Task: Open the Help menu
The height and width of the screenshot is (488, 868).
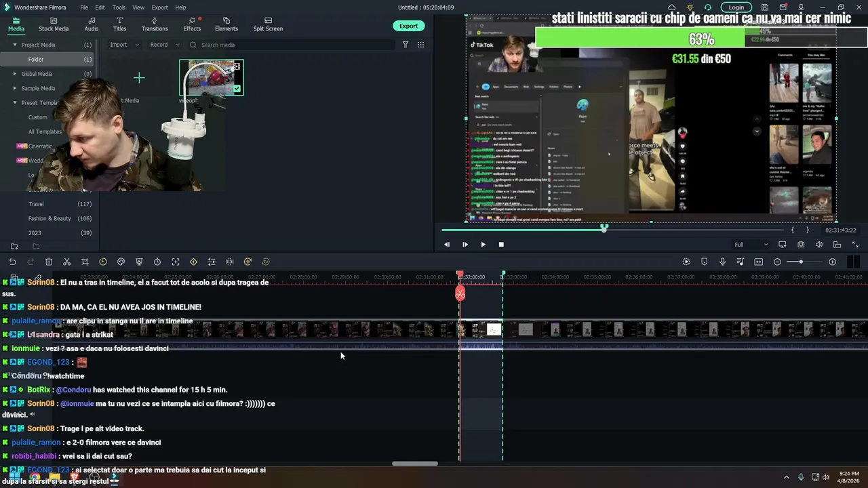Action: pyautogui.click(x=180, y=7)
